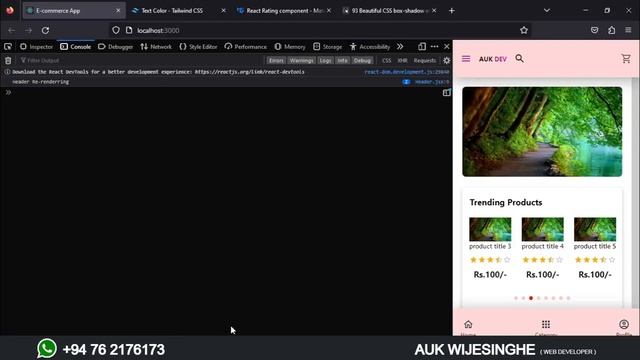Viewport: 640px width, 360px height.
Task: Select the active red carousel dot
Action: (531, 298)
